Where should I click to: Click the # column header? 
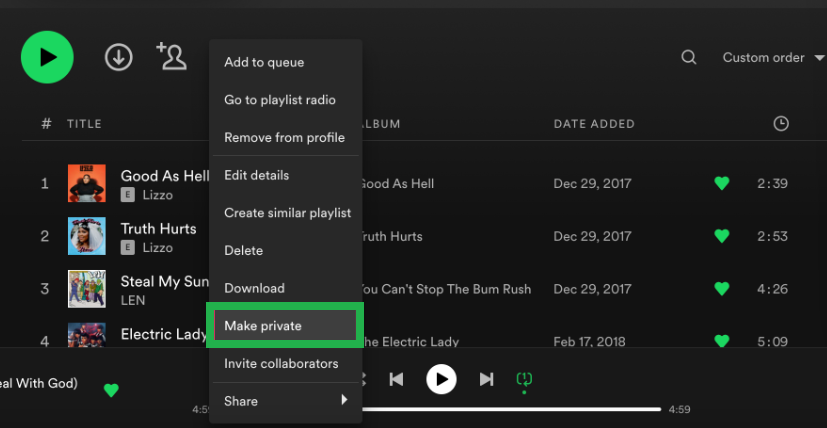46,124
